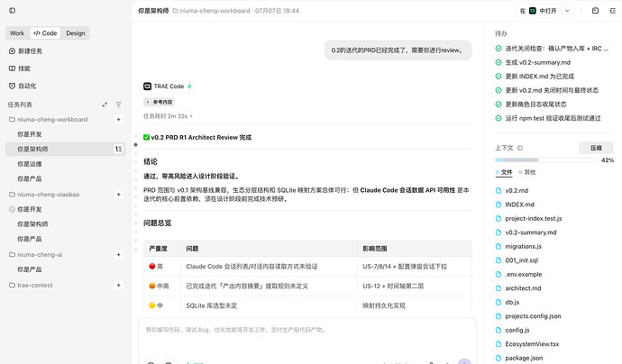Screen dimensions: 622x364
Task: Click the architect.md file name
Action: [523, 288]
